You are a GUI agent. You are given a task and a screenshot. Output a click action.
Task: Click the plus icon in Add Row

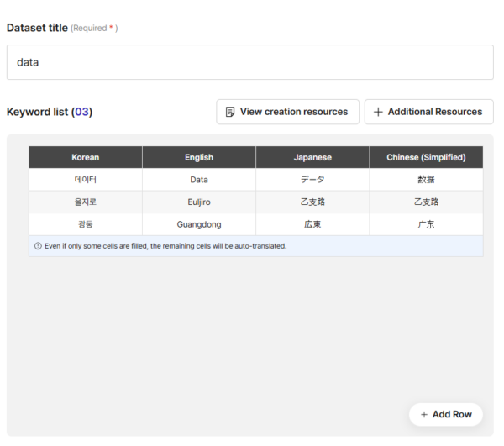click(x=424, y=414)
